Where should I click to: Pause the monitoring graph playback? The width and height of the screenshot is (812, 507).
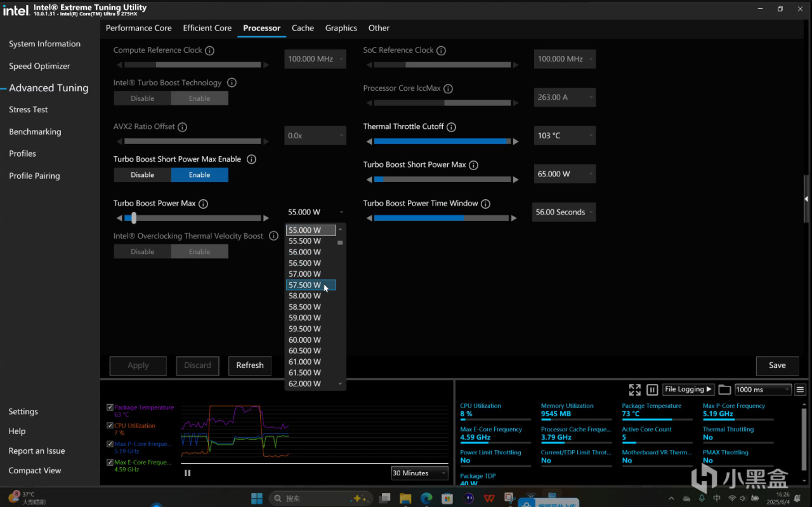coord(187,473)
